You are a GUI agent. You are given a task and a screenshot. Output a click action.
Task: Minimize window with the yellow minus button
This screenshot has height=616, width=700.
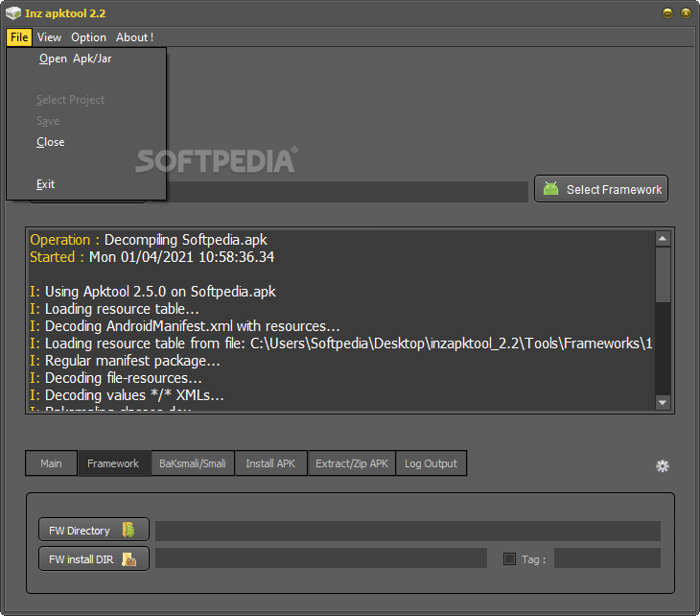coord(667,13)
